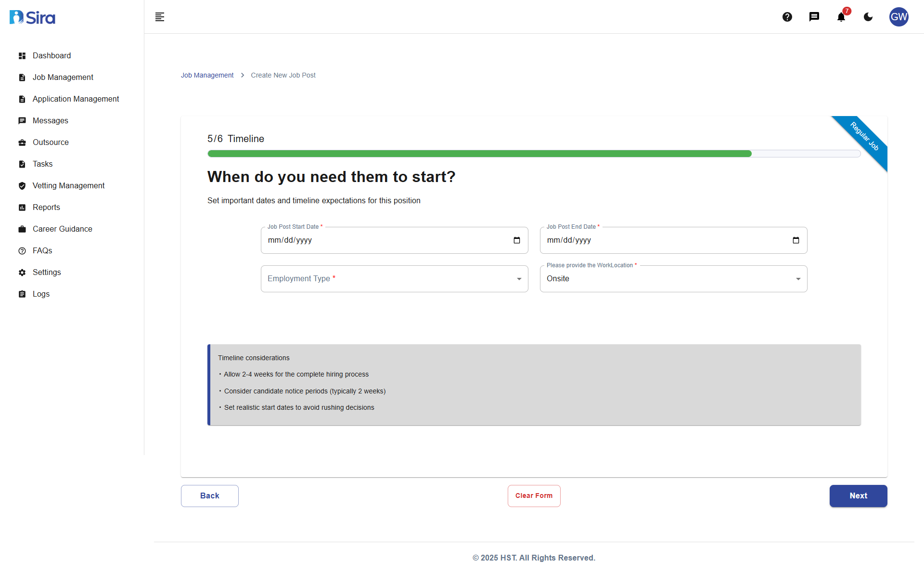Click the Sira logo
Screen dimensions: 924x574
[x=32, y=17]
